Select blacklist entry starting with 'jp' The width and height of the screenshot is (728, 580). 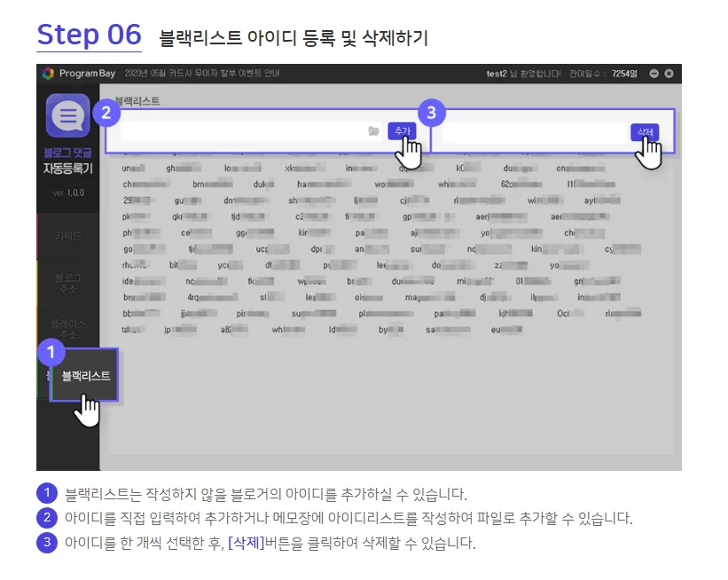click(181, 330)
